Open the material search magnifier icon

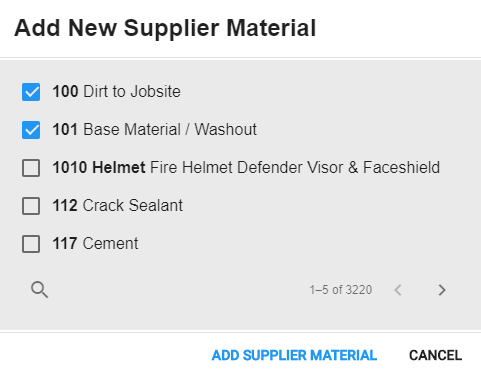pyautogui.click(x=39, y=290)
